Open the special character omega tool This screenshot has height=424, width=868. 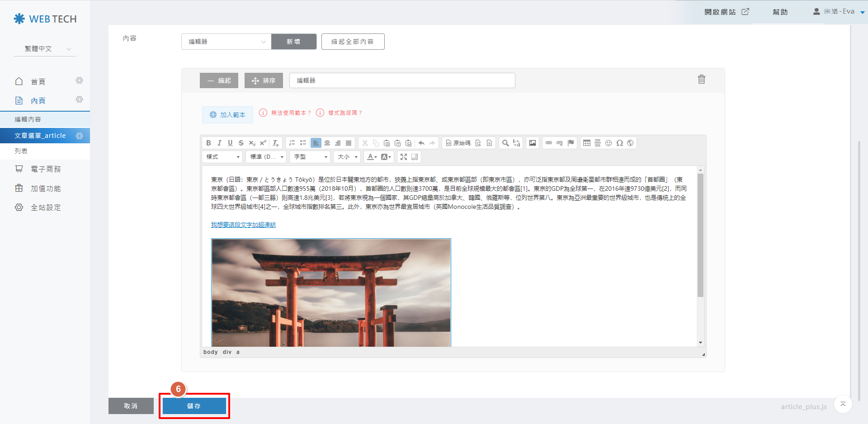(x=619, y=143)
